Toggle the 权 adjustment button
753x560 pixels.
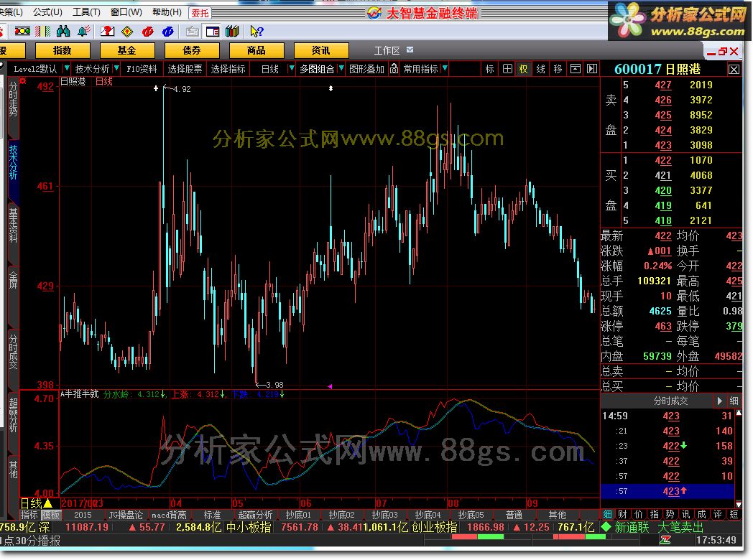click(524, 69)
